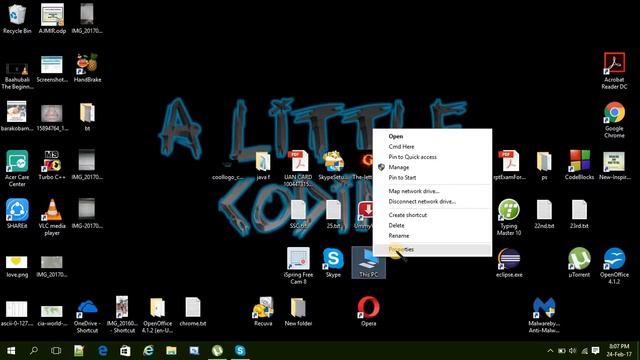Image resolution: width=640 pixels, height=360 pixels.
Task: Select the Recycle Bin desktop icon
Action: pyautogui.click(x=16, y=18)
